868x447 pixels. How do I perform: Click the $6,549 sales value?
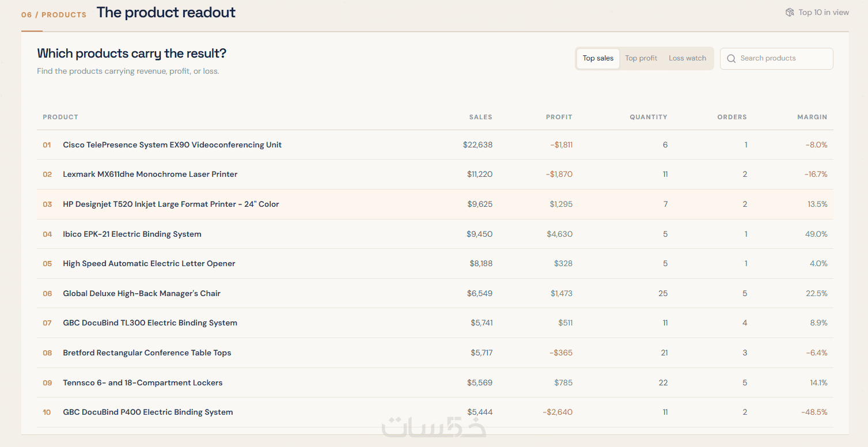(480, 294)
